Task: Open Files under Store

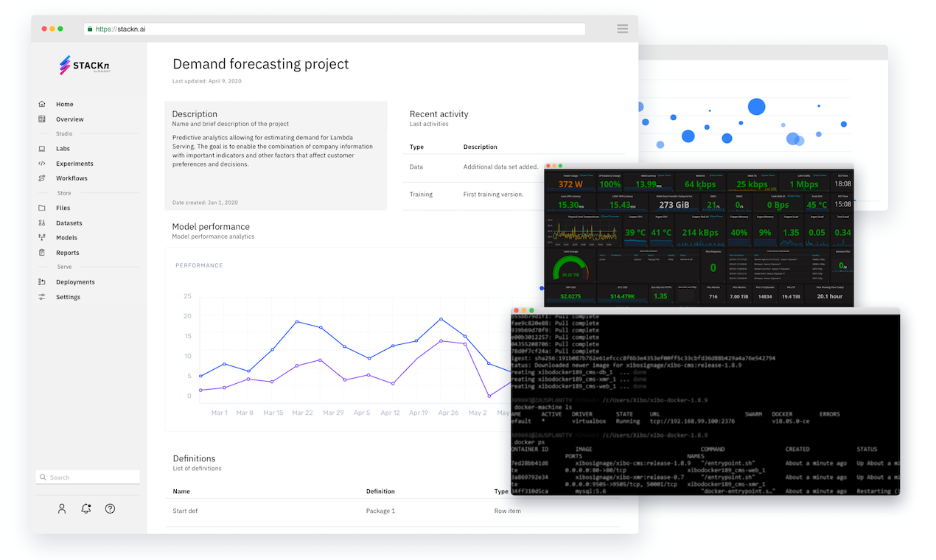Action: click(x=63, y=208)
